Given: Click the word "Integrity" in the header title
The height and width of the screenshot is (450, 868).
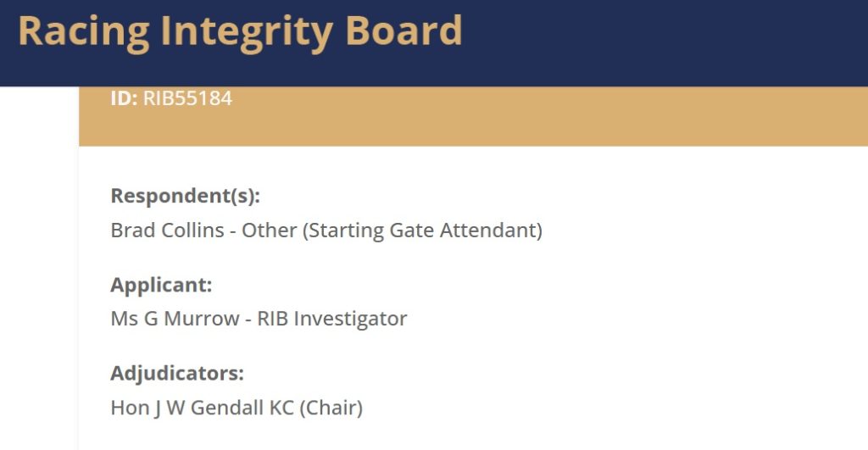Looking at the screenshot, I should pyautogui.click(x=247, y=32).
